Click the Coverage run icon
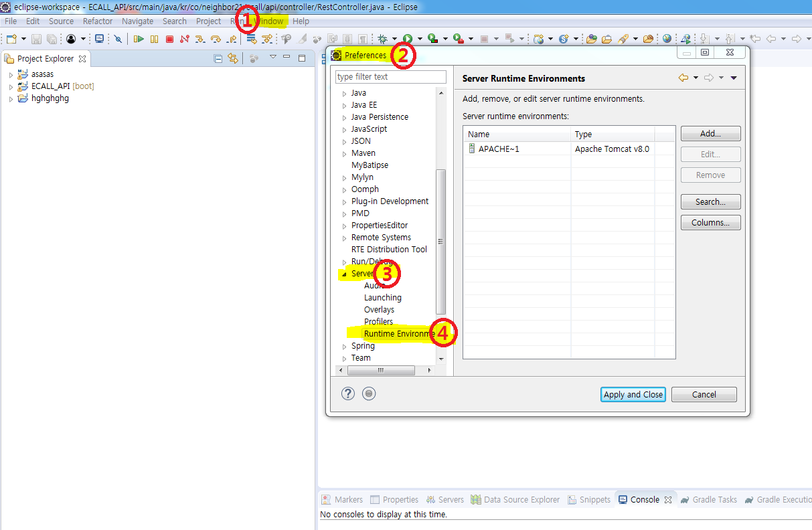 click(x=432, y=39)
